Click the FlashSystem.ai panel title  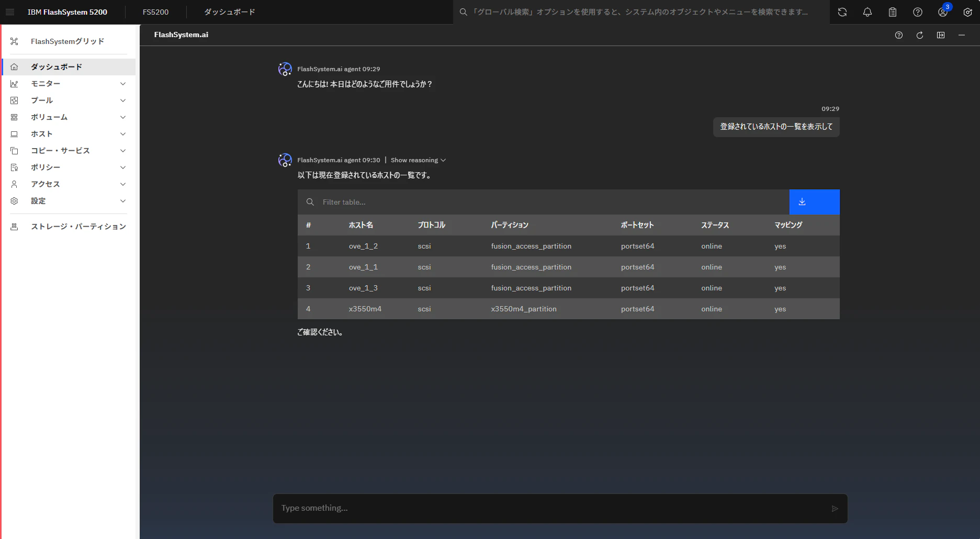tap(181, 35)
